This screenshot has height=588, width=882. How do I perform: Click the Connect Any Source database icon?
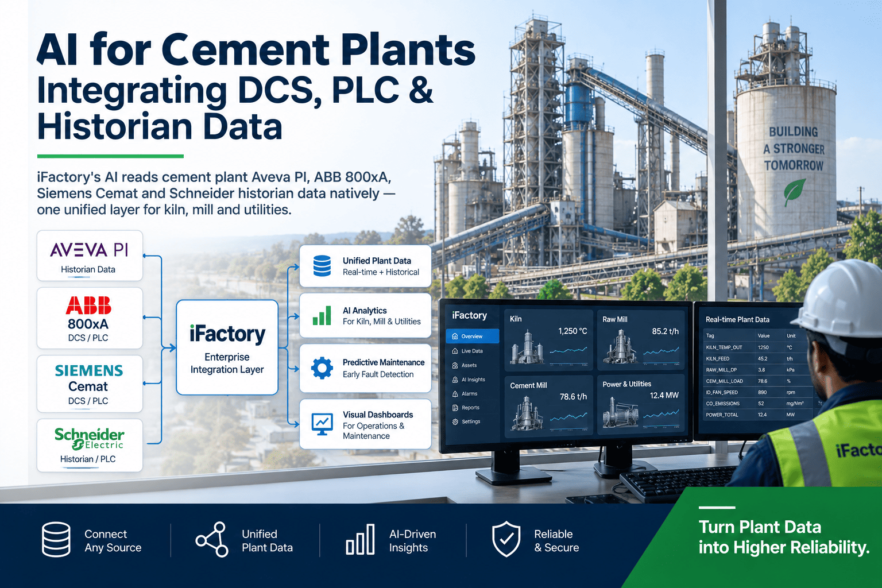(x=56, y=540)
